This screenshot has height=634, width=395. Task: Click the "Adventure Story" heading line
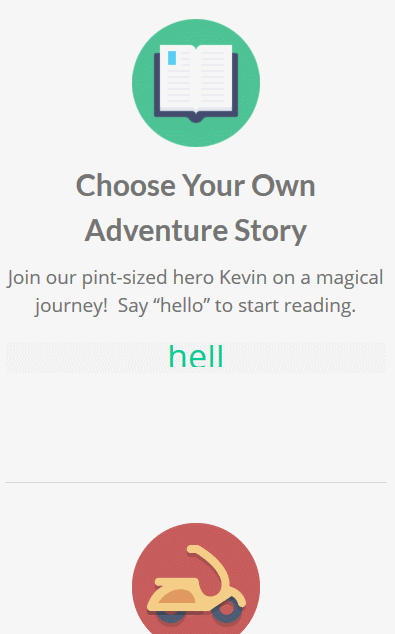click(x=196, y=230)
